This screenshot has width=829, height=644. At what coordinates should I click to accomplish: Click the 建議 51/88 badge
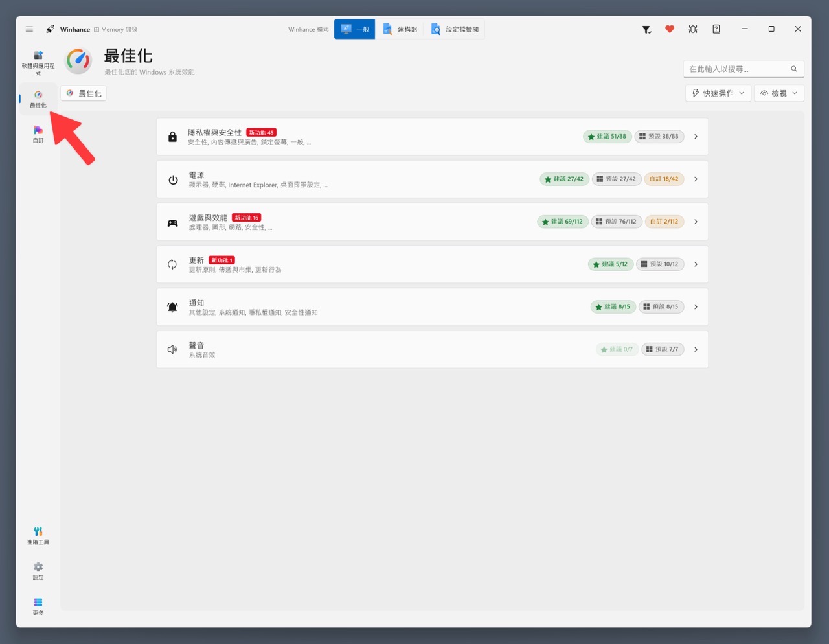click(x=608, y=137)
